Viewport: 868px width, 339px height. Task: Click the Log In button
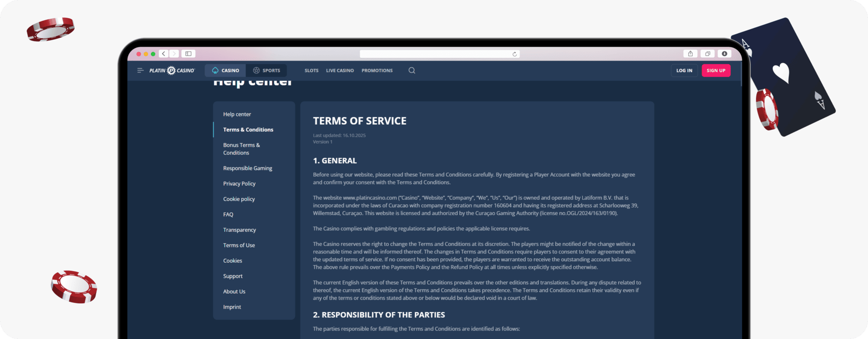684,71
